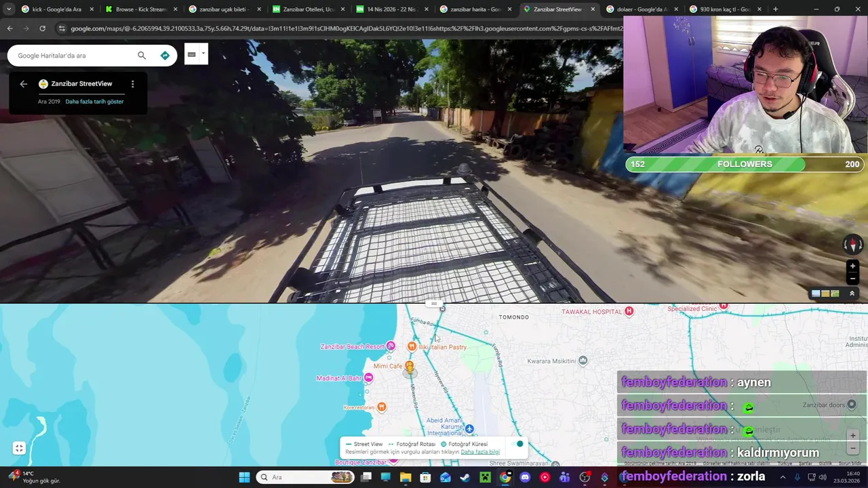Click the drag handle between view and map
This screenshot has width=868, height=488.
click(434, 304)
